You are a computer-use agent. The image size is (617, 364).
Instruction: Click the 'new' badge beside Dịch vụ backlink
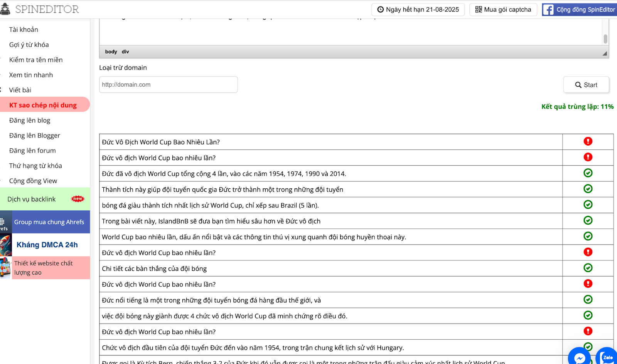pyautogui.click(x=78, y=199)
